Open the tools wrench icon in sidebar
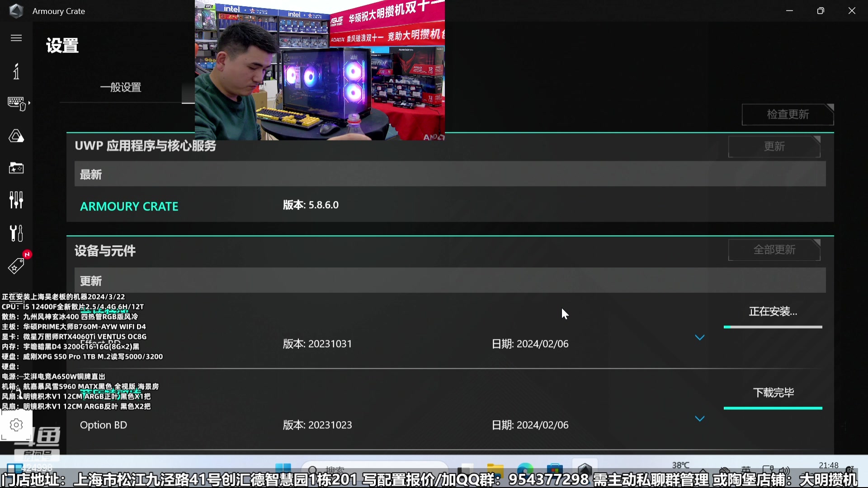This screenshot has height=488, width=868. (x=16, y=233)
